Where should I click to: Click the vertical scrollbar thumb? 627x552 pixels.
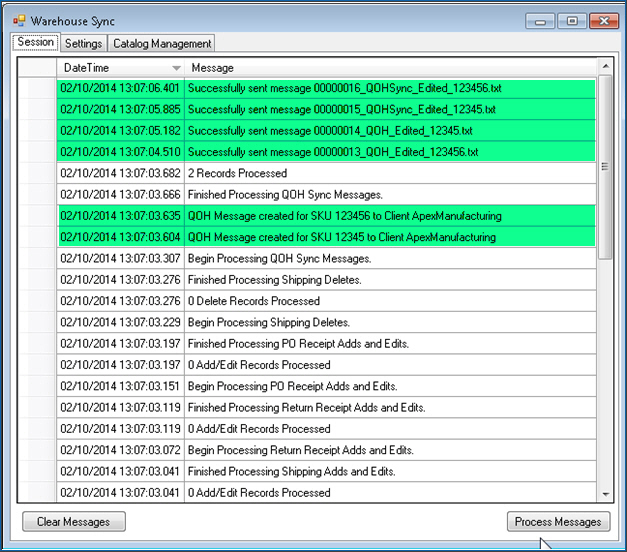coord(605,167)
